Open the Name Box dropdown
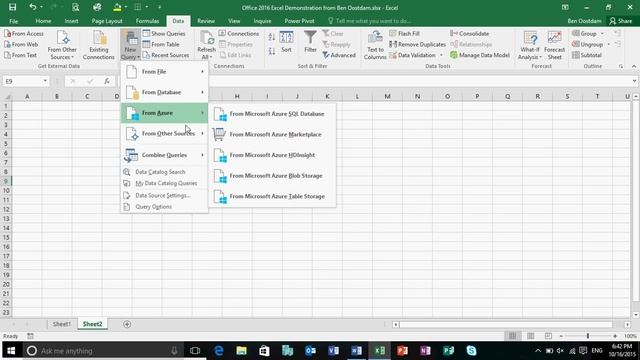Screen dimensions: 640x360 45,81
